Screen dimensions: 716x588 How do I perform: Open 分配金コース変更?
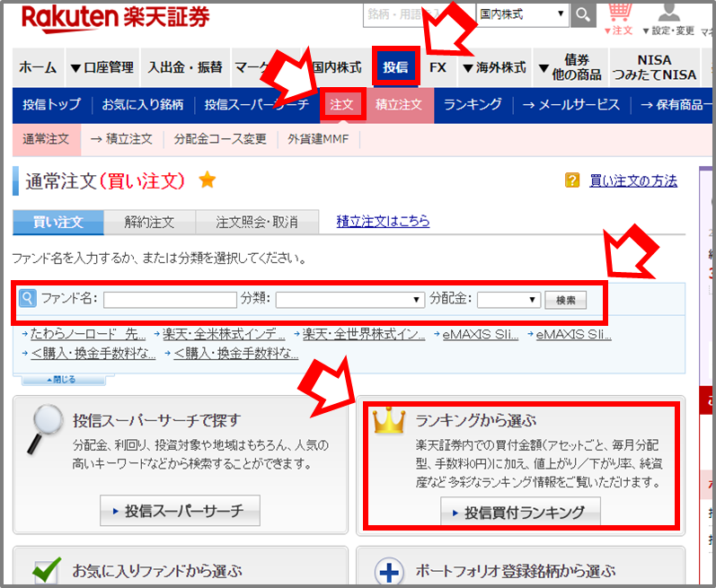[x=220, y=139]
